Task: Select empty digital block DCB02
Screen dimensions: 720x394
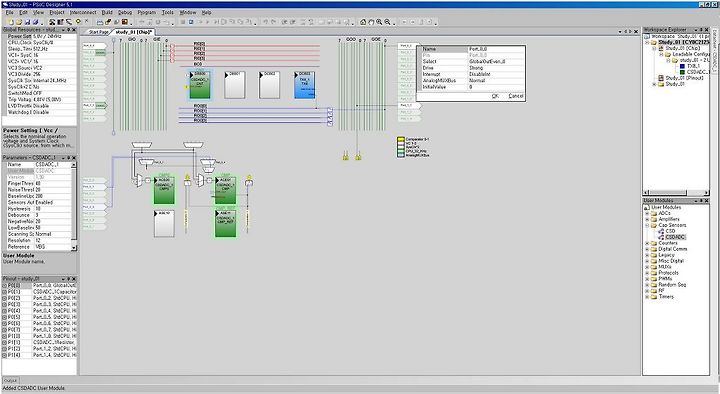Action: point(269,84)
